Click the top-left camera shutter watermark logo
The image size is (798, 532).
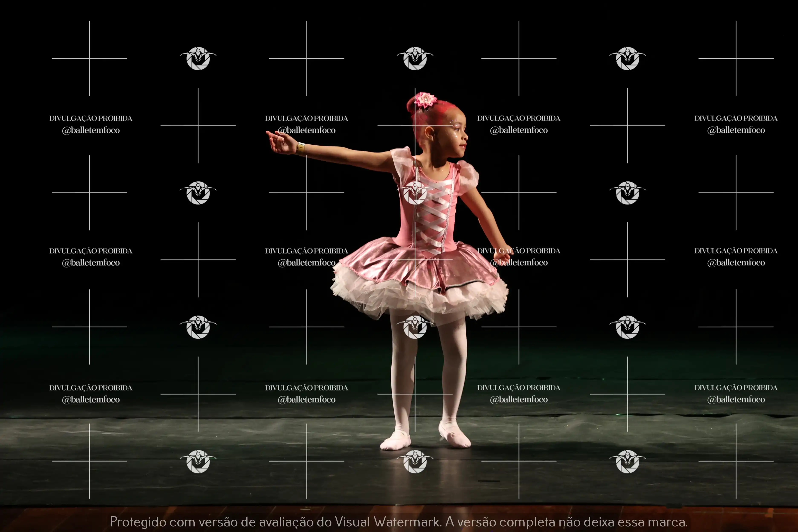198,58
